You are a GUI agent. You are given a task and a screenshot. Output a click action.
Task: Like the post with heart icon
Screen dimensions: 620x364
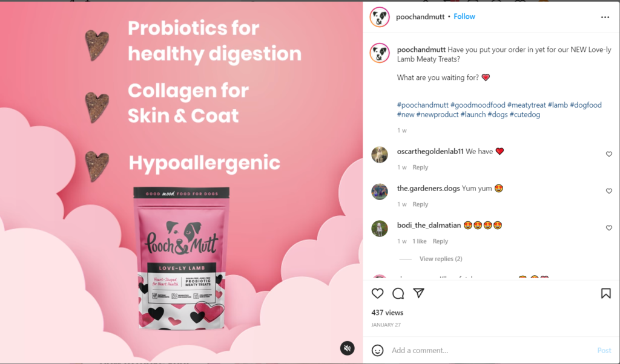click(377, 293)
